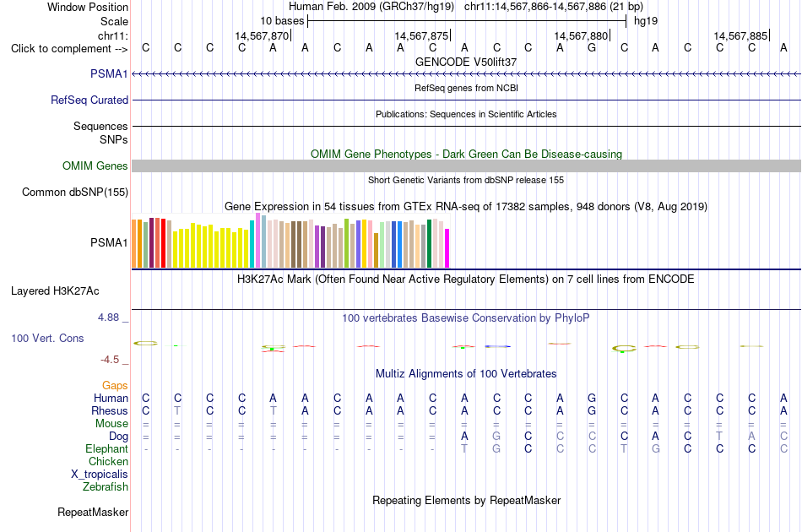This screenshot has height=532, width=802.
Task: Click the -4.5 PhyloP lower limit value
Action: click(110, 360)
